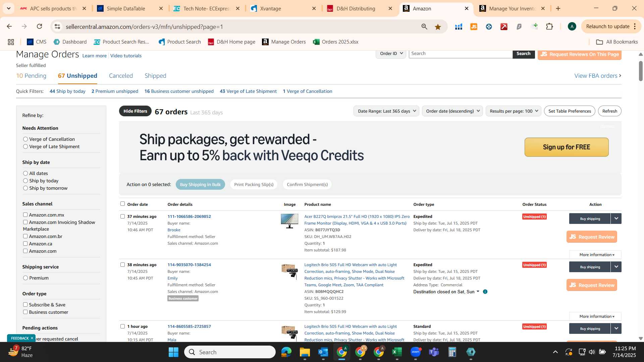The height and width of the screenshot is (362, 644).
Task: Open the Chrome profile avatar A
Action: point(572,26)
